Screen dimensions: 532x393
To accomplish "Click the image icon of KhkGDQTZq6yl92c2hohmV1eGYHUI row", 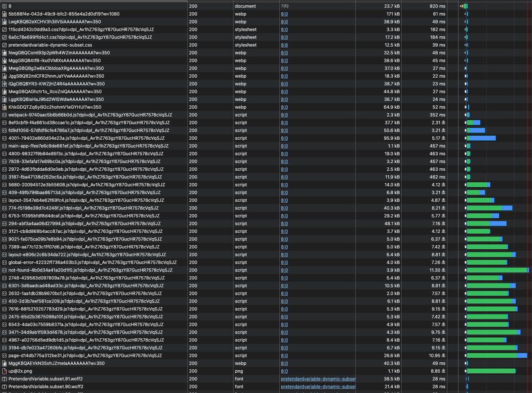I will coord(4,107).
